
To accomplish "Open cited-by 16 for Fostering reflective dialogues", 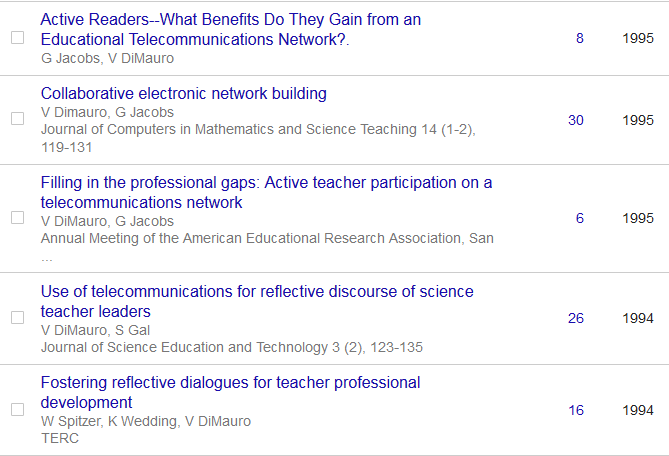I will (x=575, y=410).
